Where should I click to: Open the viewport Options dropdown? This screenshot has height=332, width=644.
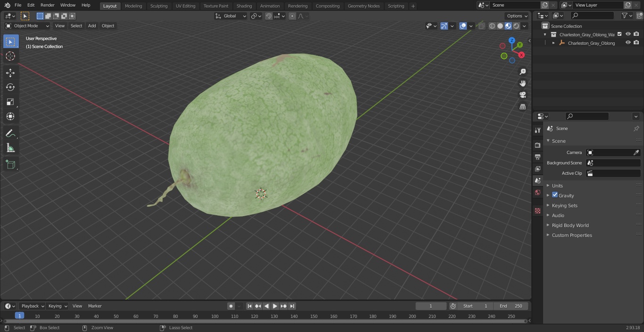pyautogui.click(x=517, y=16)
